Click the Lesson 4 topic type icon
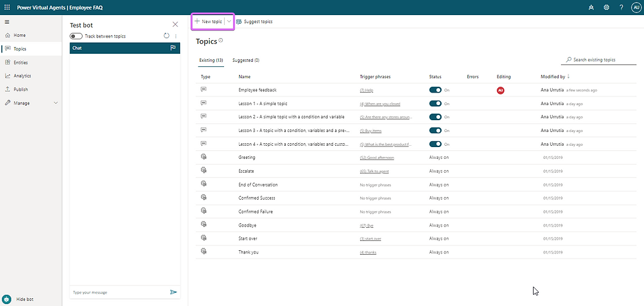 (x=203, y=143)
